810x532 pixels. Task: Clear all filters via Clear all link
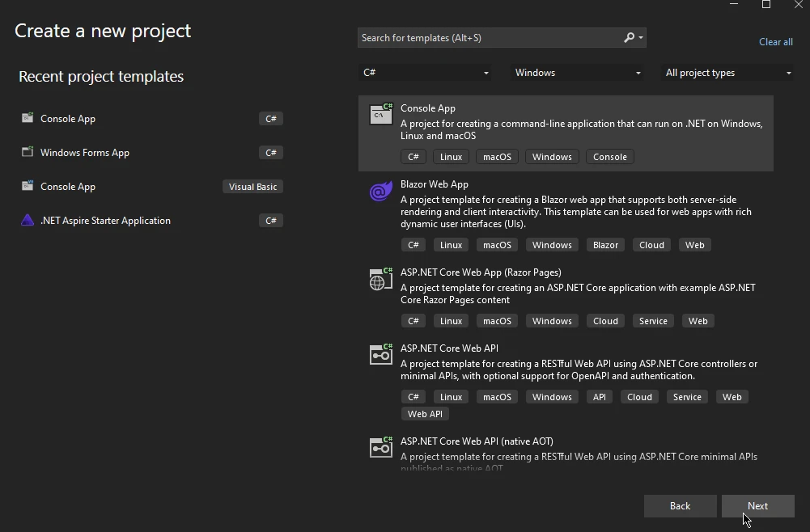(775, 42)
